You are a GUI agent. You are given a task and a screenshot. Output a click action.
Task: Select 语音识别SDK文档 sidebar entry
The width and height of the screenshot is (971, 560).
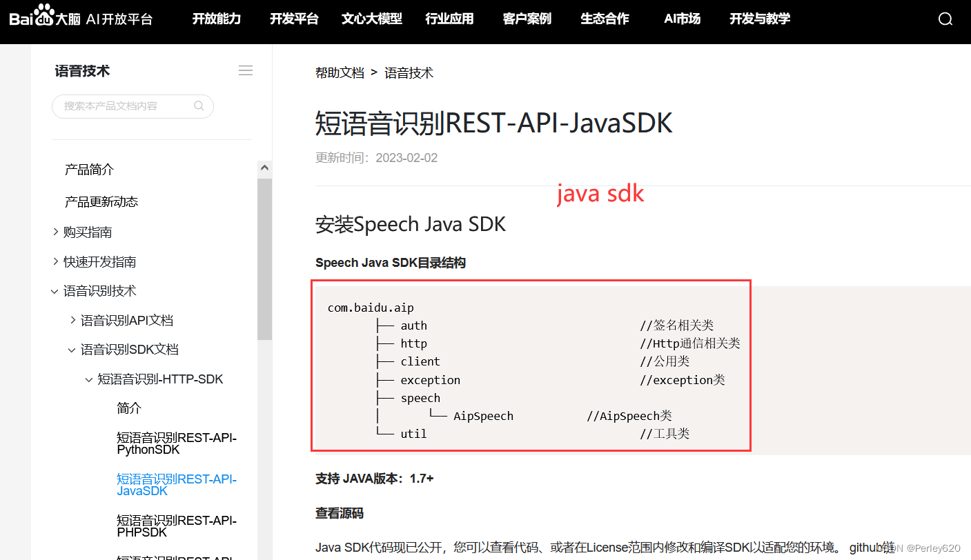130,350
